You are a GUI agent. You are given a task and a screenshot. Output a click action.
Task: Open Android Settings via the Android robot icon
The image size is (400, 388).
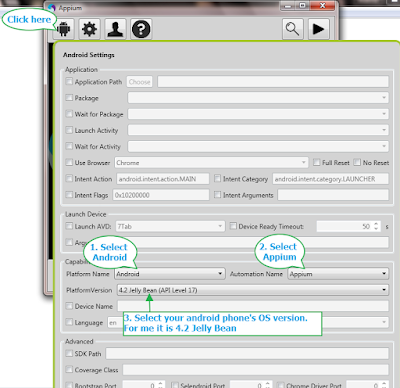64,29
